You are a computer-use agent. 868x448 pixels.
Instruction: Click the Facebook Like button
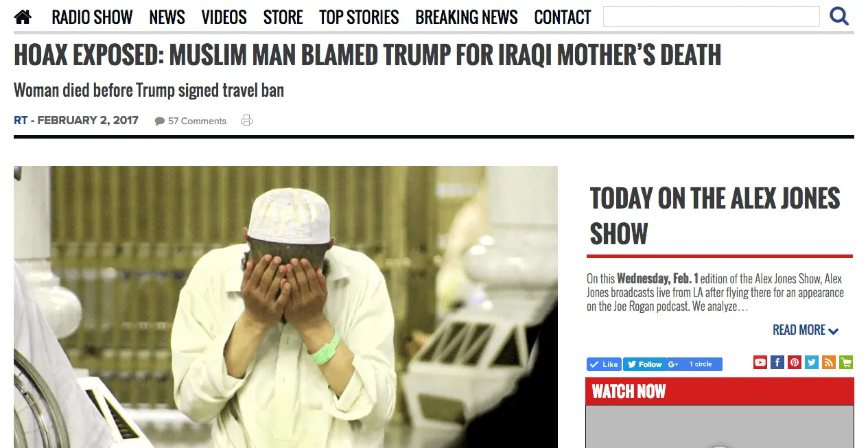[x=604, y=364]
